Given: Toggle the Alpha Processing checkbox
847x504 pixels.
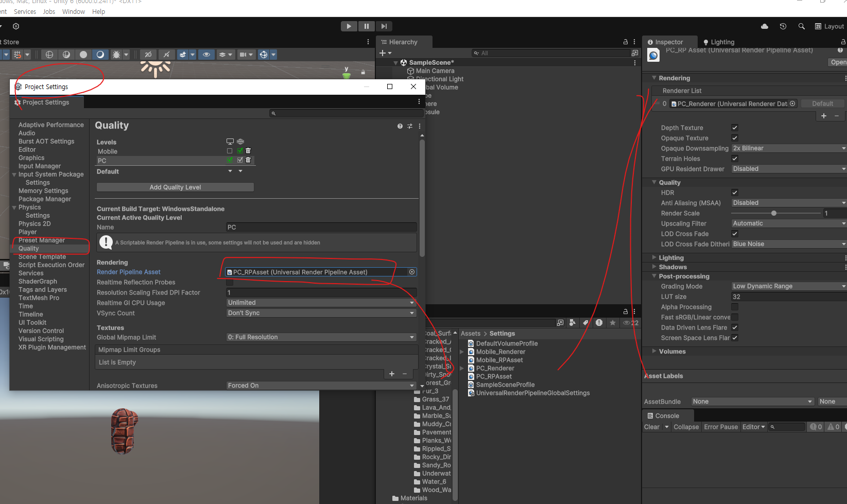Looking at the screenshot, I should tap(735, 307).
